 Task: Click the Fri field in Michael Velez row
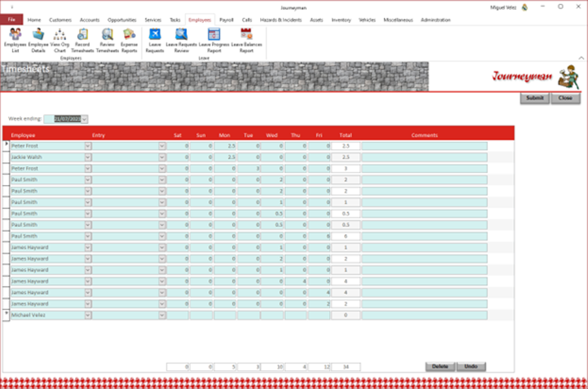[x=319, y=315]
